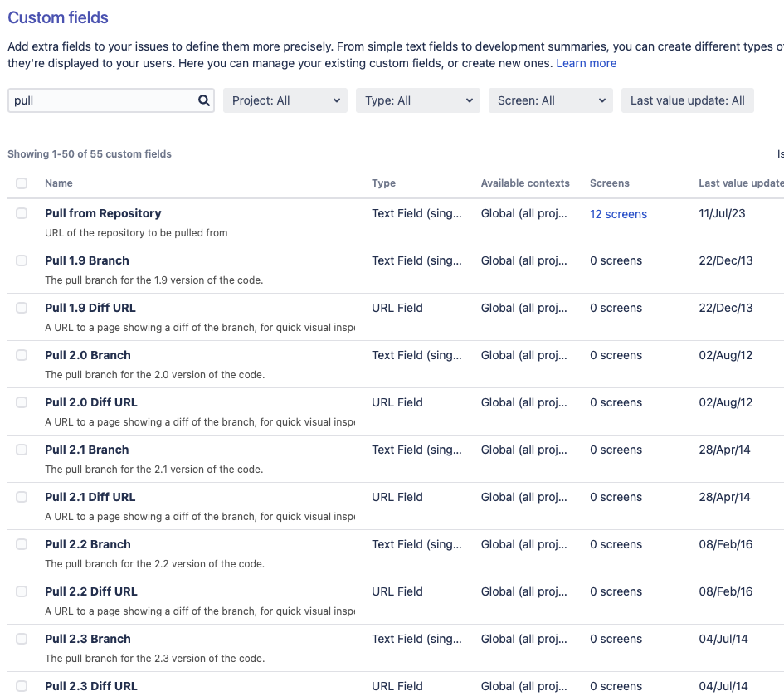
Task: Check the Pull 1.9 Branch checkbox
Action: pos(22,260)
